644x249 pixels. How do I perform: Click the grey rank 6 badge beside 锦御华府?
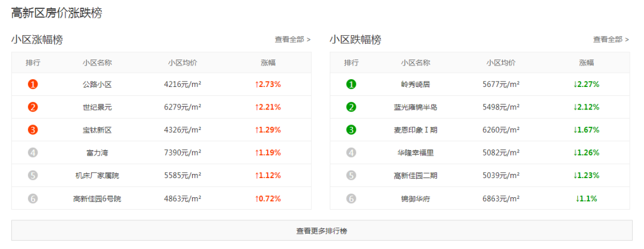[x=351, y=199]
